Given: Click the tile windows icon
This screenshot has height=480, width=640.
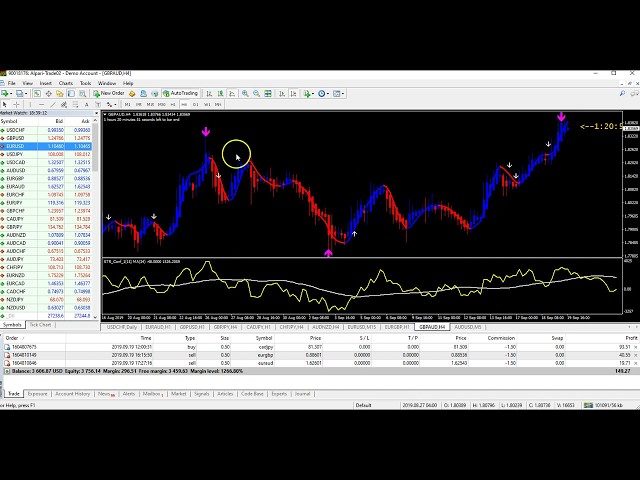Looking at the screenshot, I should coord(266,93).
